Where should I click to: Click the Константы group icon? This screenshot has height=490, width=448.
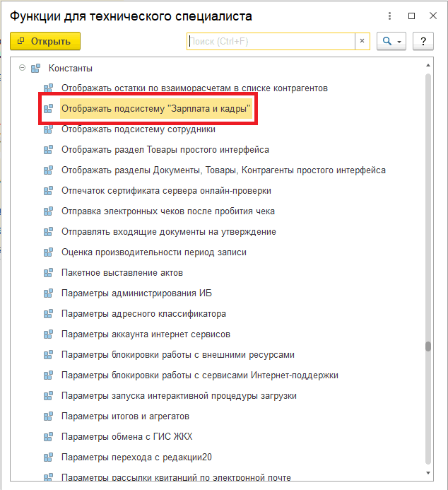click(35, 68)
